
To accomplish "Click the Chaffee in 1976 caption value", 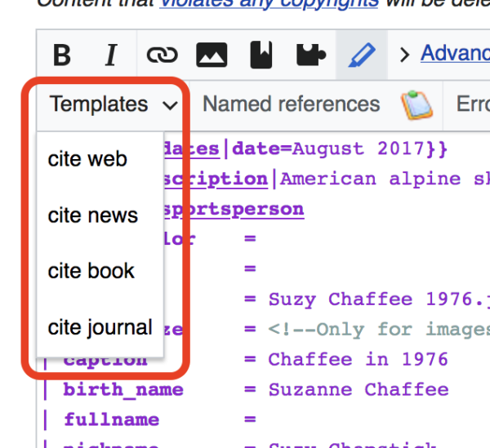I will pyautogui.click(x=359, y=360).
